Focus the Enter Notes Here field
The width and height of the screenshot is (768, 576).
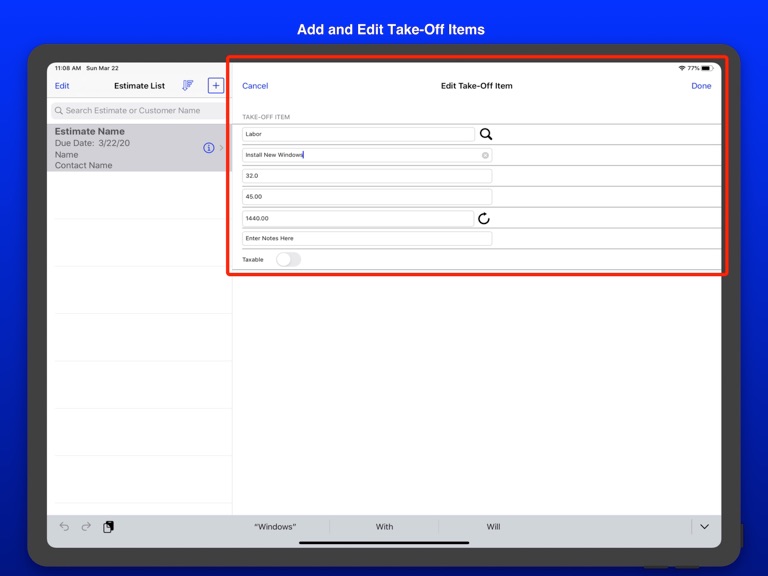(x=367, y=239)
